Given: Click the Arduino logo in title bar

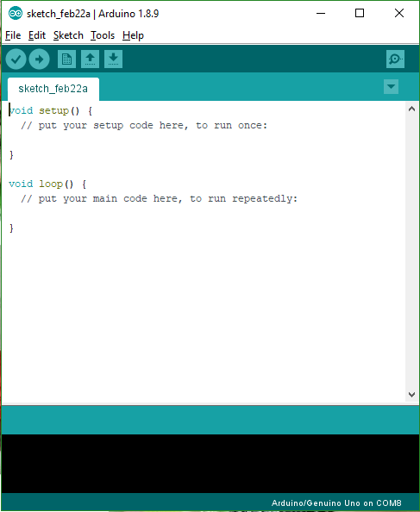Looking at the screenshot, I should point(16,14).
